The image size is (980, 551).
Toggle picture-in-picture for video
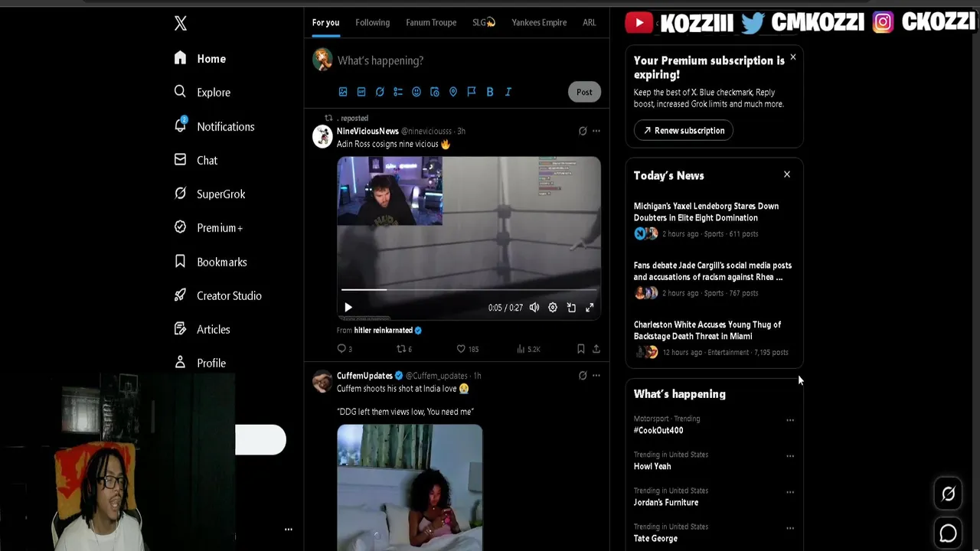coord(571,308)
